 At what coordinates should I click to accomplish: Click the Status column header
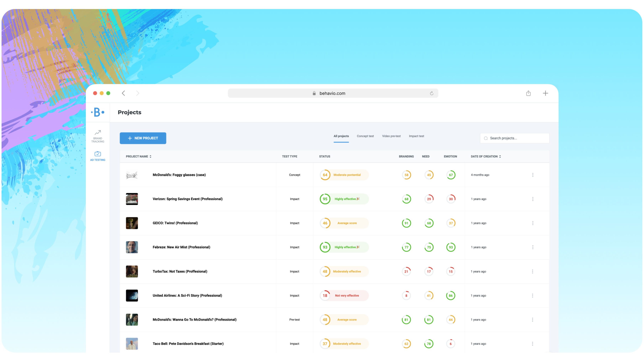(x=324, y=156)
